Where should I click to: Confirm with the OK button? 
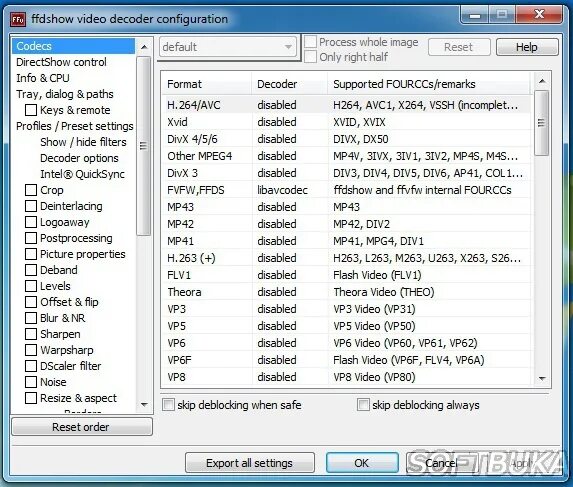[362, 463]
